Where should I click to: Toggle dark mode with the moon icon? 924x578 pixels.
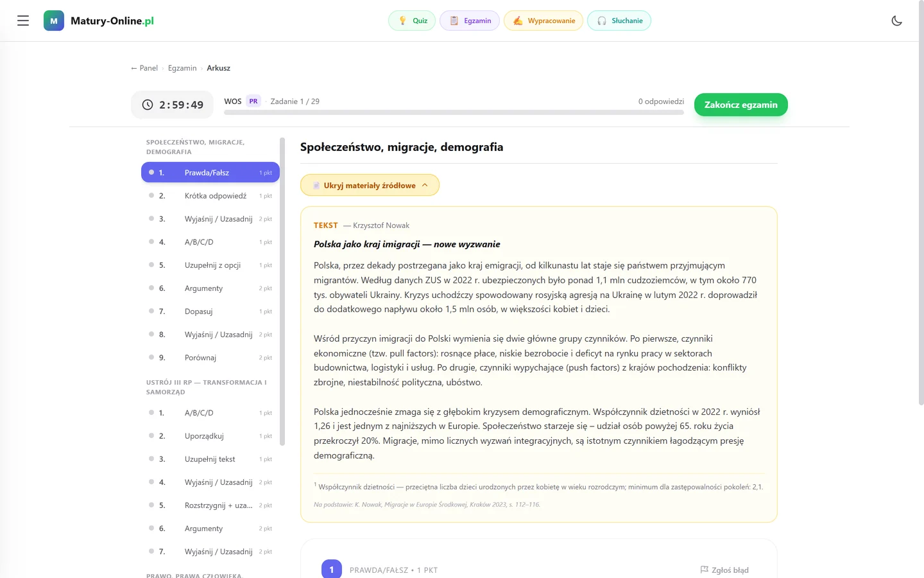(x=897, y=21)
